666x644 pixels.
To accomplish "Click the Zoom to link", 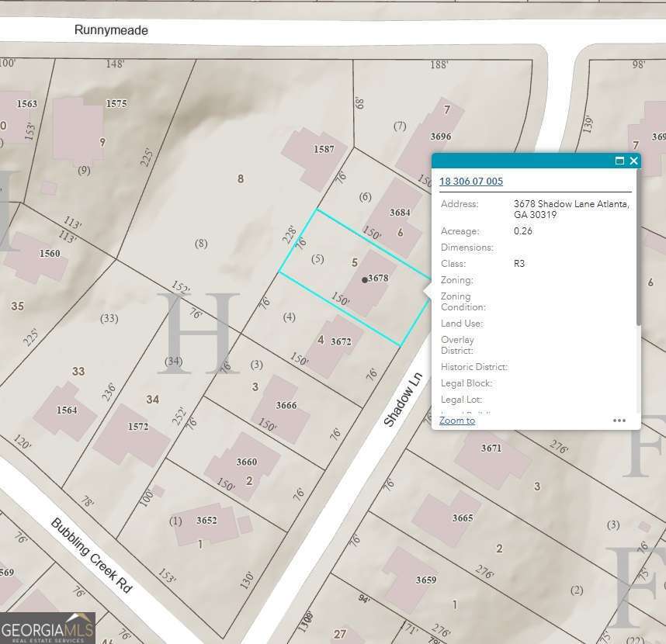I will (x=457, y=421).
